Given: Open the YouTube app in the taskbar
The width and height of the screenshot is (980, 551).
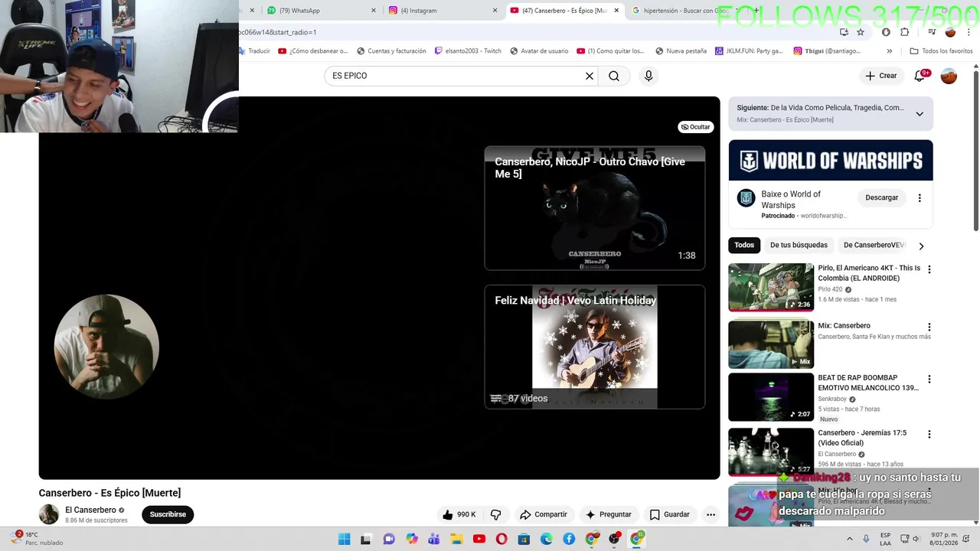Looking at the screenshot, I should tap(479, 539).
